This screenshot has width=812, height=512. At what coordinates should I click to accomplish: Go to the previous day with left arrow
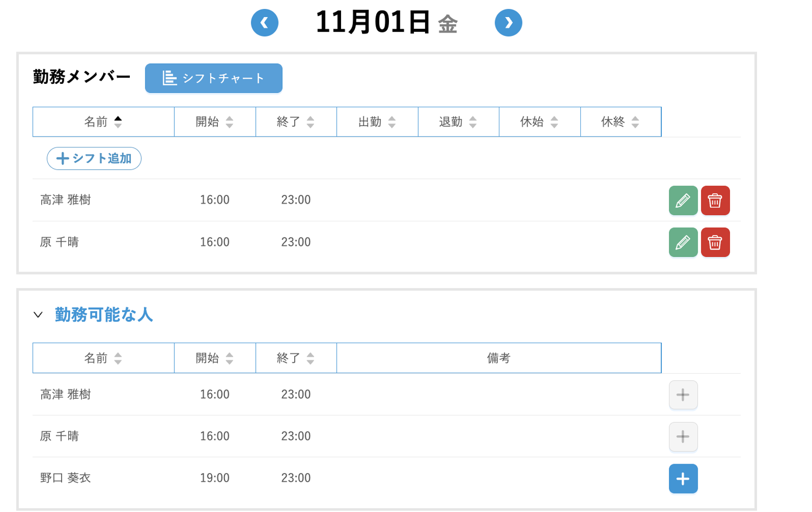264,23
